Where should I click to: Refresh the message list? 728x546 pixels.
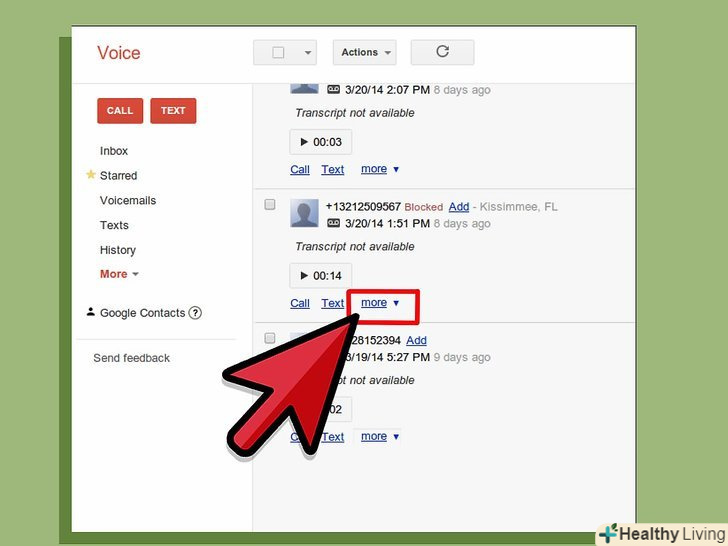(442, 52)
